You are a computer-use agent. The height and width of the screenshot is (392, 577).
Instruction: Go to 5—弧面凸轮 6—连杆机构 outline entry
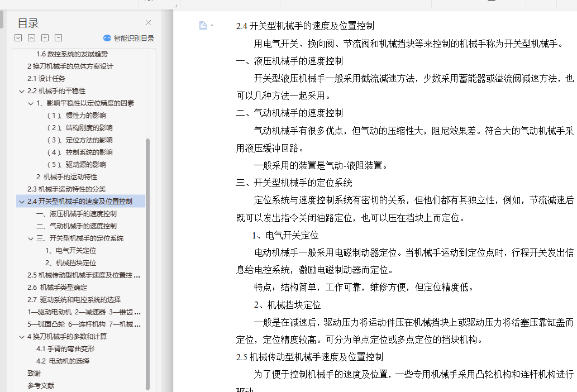(84, 324)
